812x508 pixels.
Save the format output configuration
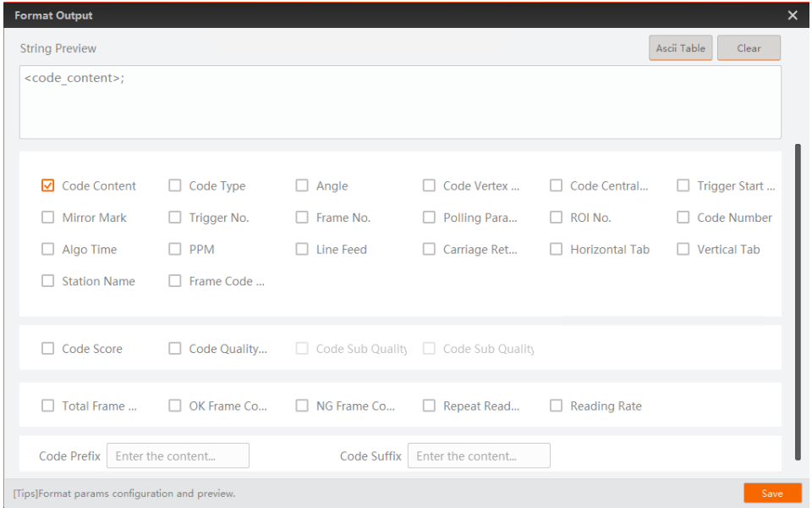tap(772, 494)
